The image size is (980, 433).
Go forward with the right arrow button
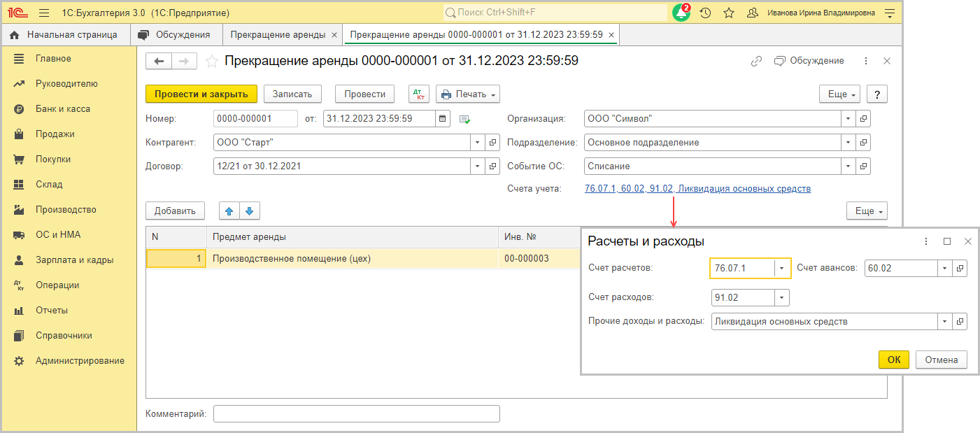184,62
